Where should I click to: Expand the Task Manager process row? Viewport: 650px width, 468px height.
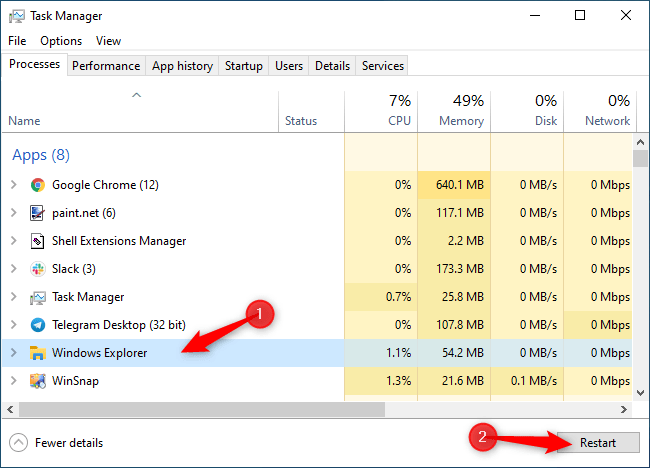[x=14, y=297]
